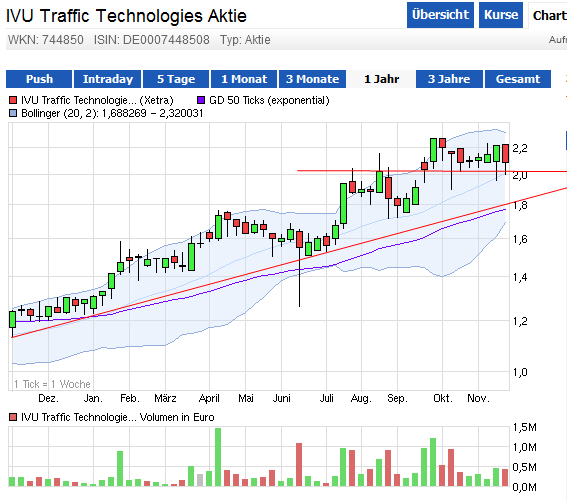
Task: Click the Juni label on the time axis
Action: coord(281,399)
